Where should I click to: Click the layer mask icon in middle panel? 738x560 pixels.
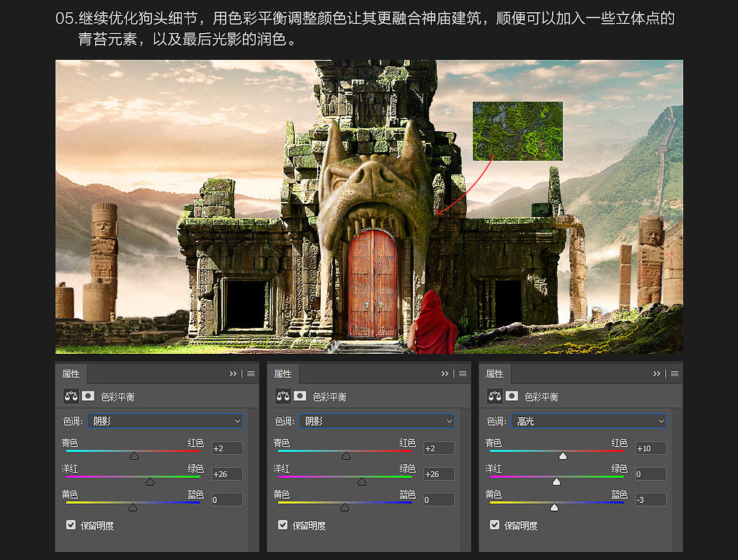click(300, 396)
